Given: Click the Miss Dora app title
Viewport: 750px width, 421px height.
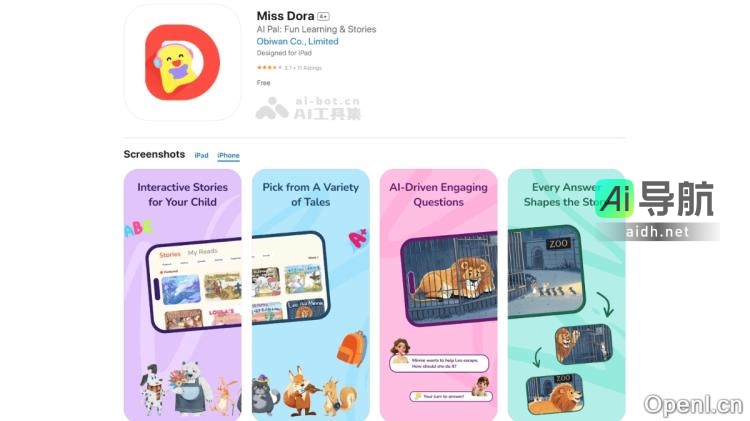Looking at the screenshot, I should 285,16.
